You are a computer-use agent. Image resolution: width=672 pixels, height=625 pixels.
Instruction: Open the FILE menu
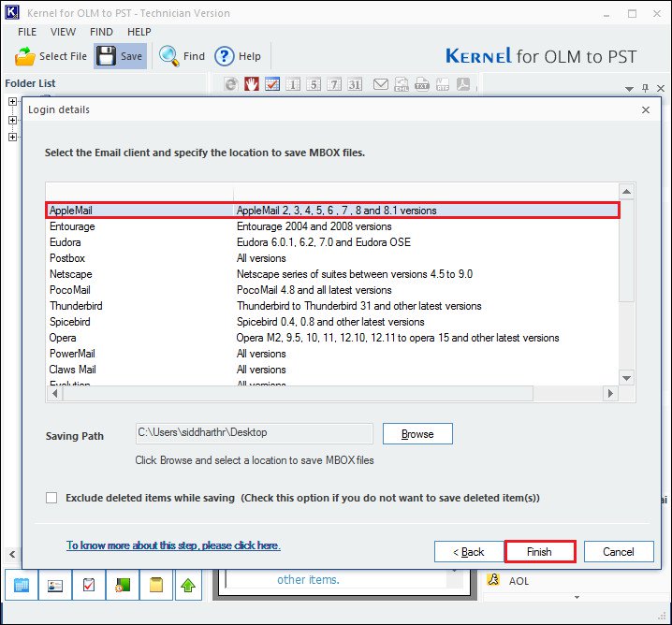[27, 32]
